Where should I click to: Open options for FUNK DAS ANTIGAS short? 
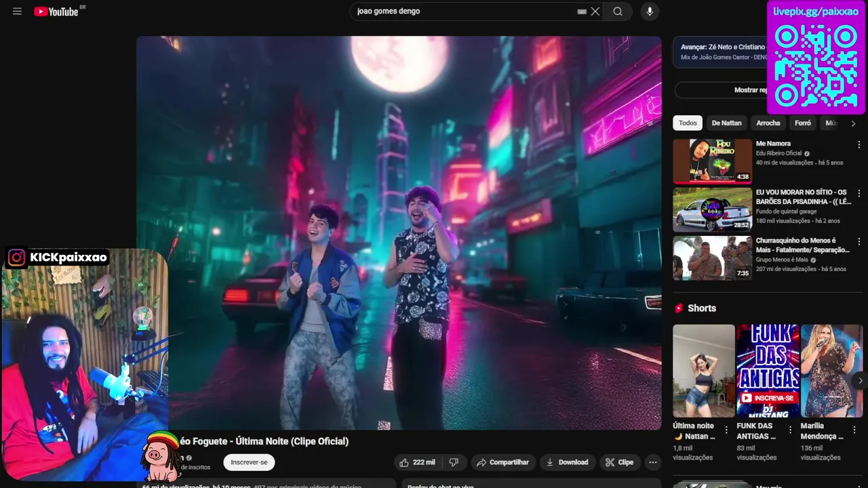(x=790, y=430)
